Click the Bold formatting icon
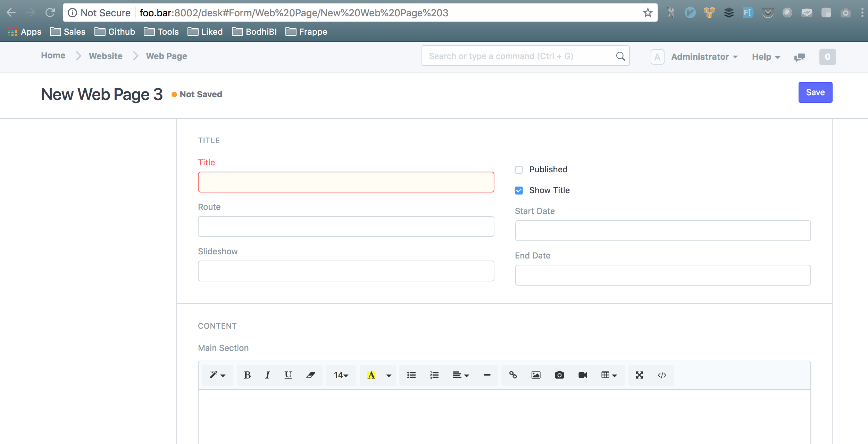This screenshot has width=868, height=444. pos(247,375)
